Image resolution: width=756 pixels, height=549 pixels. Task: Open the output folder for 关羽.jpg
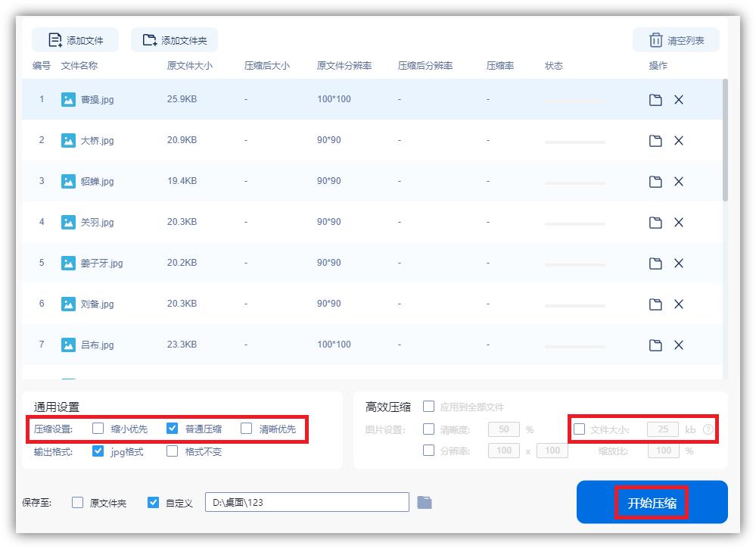coord(656,222)
